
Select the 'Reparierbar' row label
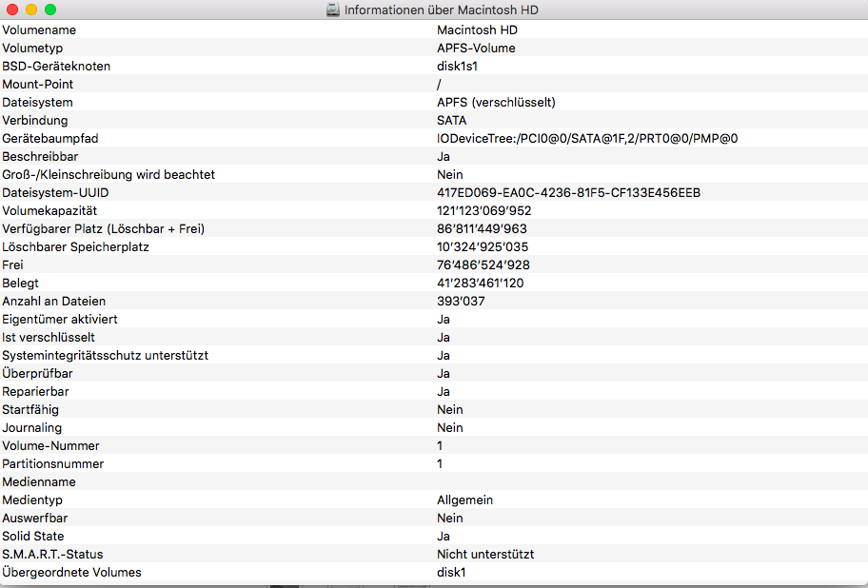click(35, 392)
